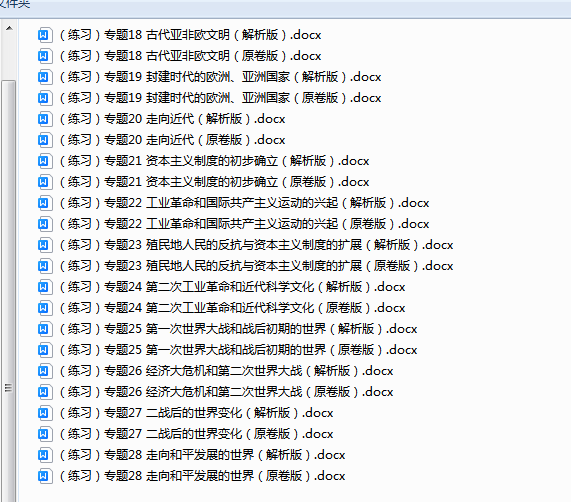Viewport: 571px width, 502px height.
Task: Click the document icon beside 专题20 走向近代（解析版）
Action: click(x=45, y=119)
